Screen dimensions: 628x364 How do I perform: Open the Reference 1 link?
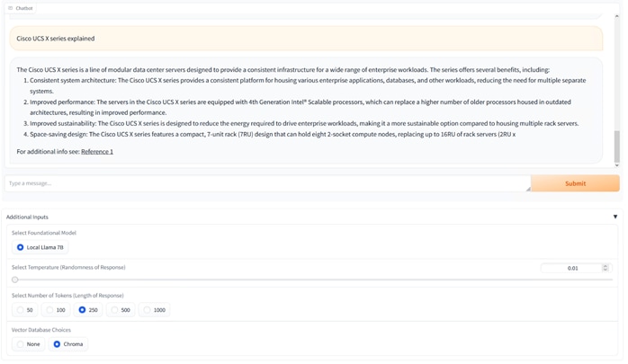click(97, 152)
